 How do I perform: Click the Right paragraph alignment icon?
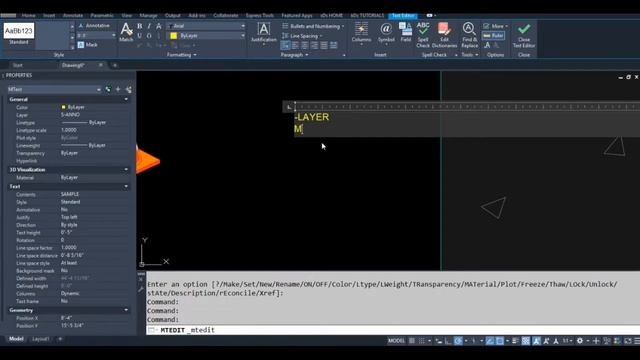[314, 45]
